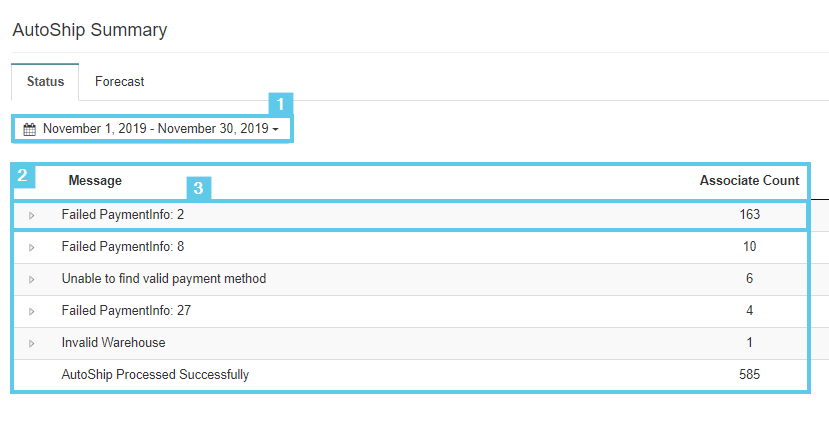Viewport: 829px width, 425px height.
Task: Expand the Failed PaymentInfo: 27 row
Action: [32, 311]
